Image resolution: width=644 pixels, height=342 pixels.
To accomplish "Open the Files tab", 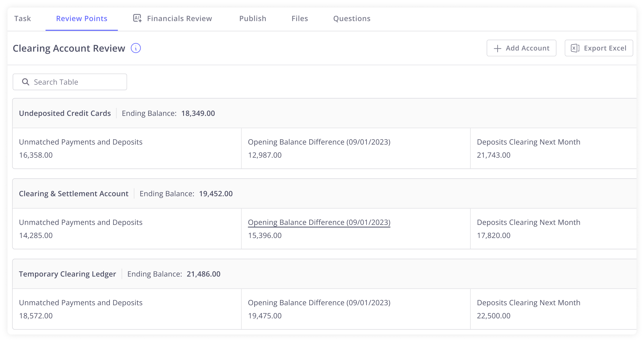I will (299, 18).
